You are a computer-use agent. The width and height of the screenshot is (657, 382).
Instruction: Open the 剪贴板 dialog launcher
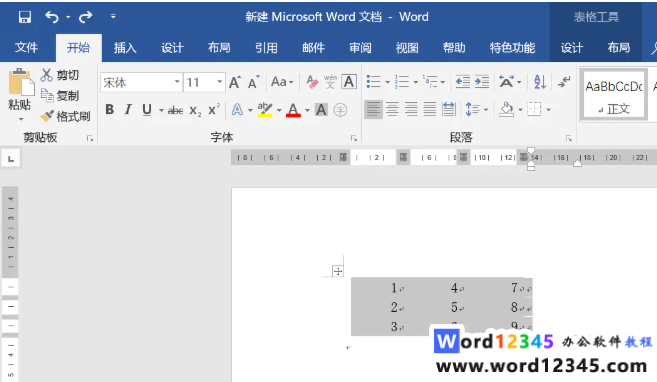tap(90, 138)
